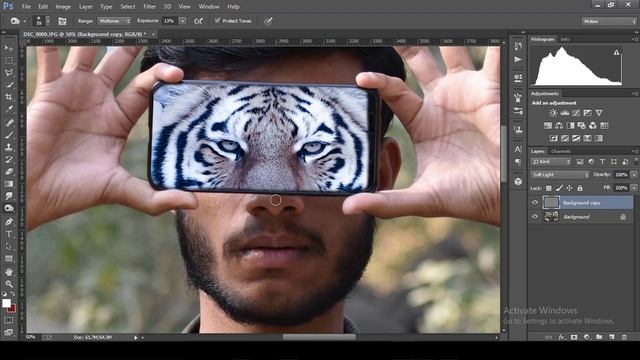The width and height of the screenshot is (640, 360).
Task: Select the Background copy layer thumbnail
Action: click(551, 202)
